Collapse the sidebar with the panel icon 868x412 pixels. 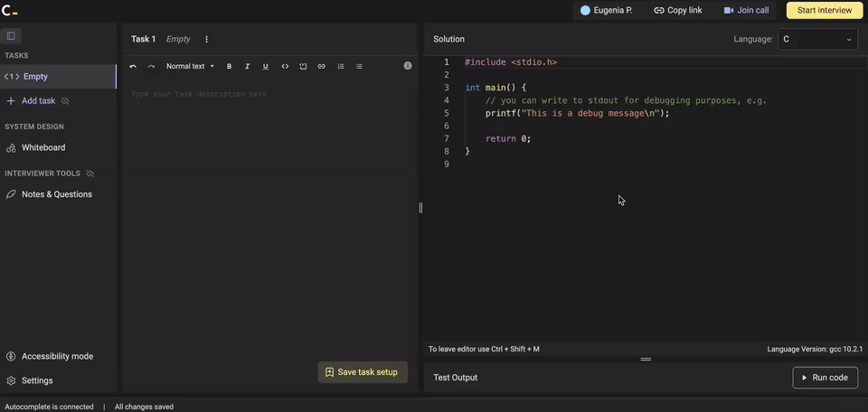(x=11, y=36)
